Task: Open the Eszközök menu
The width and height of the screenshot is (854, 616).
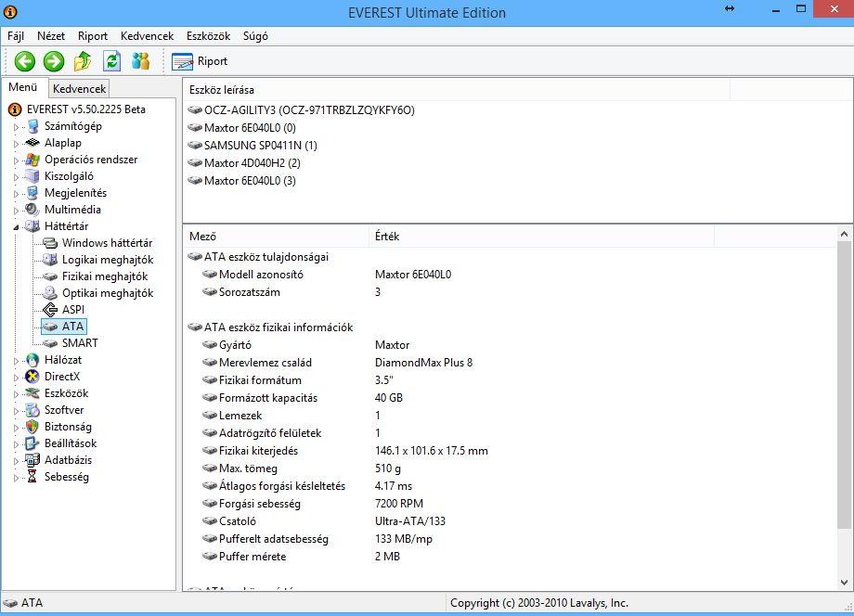Action: pyautogui.click(x=208, y=36)
